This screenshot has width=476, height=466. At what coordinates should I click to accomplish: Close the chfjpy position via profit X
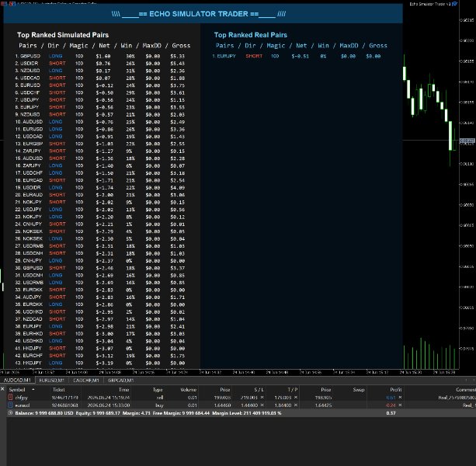click(400, 398)
